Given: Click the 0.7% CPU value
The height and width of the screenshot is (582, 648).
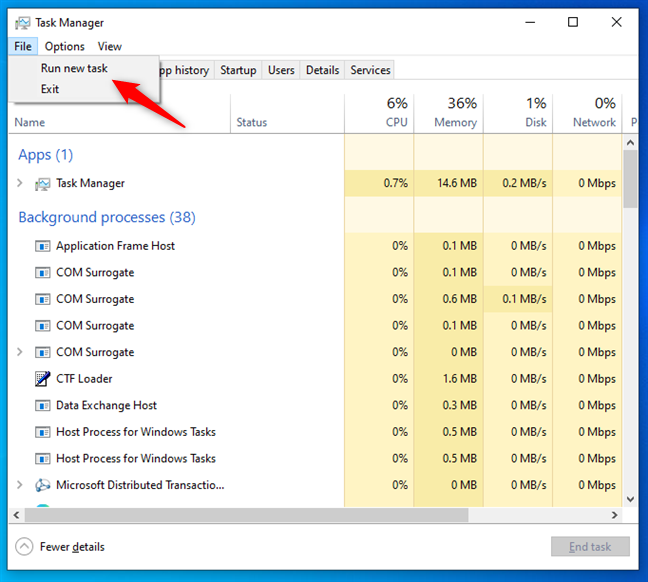Looking at the screenshot, I should (x=395, y=183).
